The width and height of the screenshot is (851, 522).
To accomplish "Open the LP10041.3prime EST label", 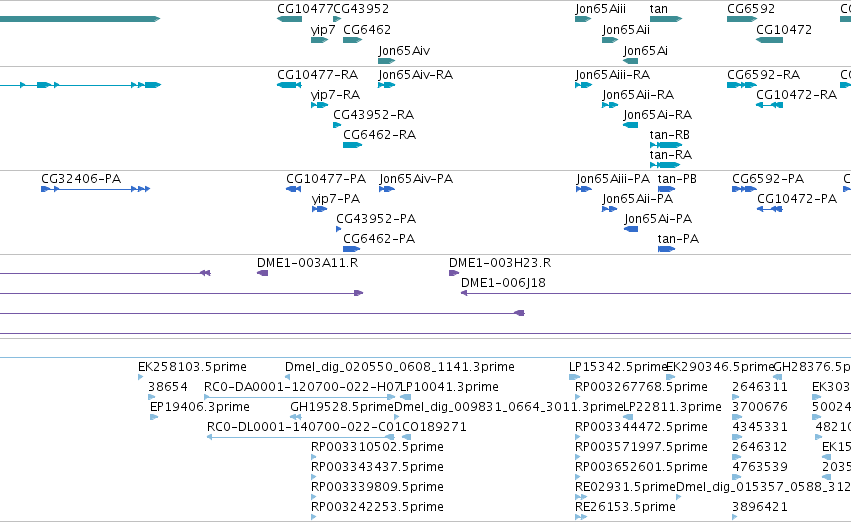I will tap(449, 387).
